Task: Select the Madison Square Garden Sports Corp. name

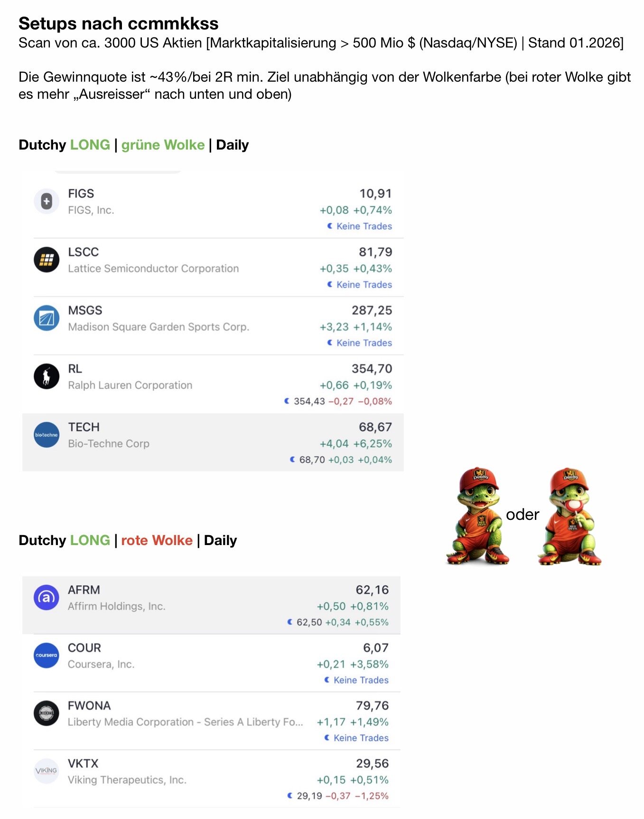Action: [x=159, y=327]
